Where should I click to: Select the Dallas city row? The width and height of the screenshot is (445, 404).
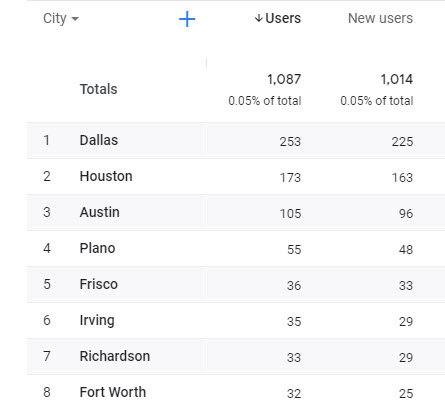click(236, 140)
